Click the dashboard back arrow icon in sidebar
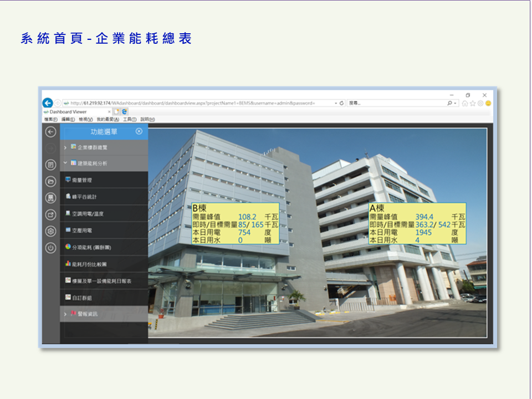 50,132
